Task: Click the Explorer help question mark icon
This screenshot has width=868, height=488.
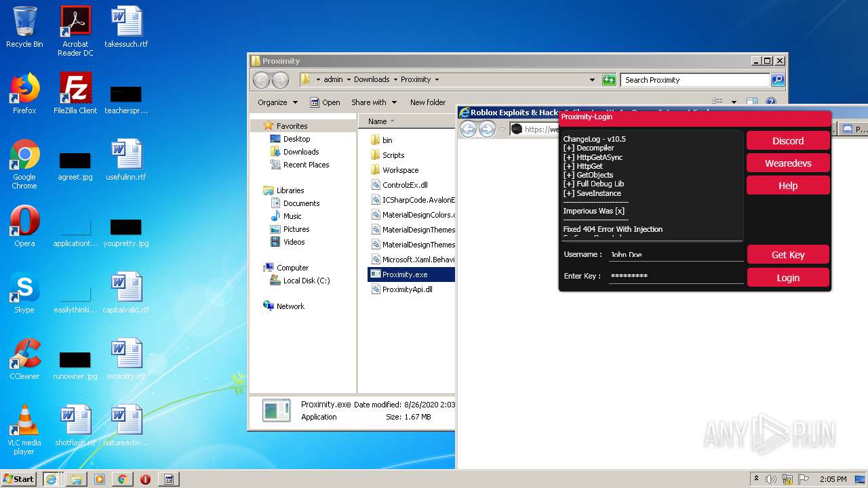Action: tap(771, 102)
